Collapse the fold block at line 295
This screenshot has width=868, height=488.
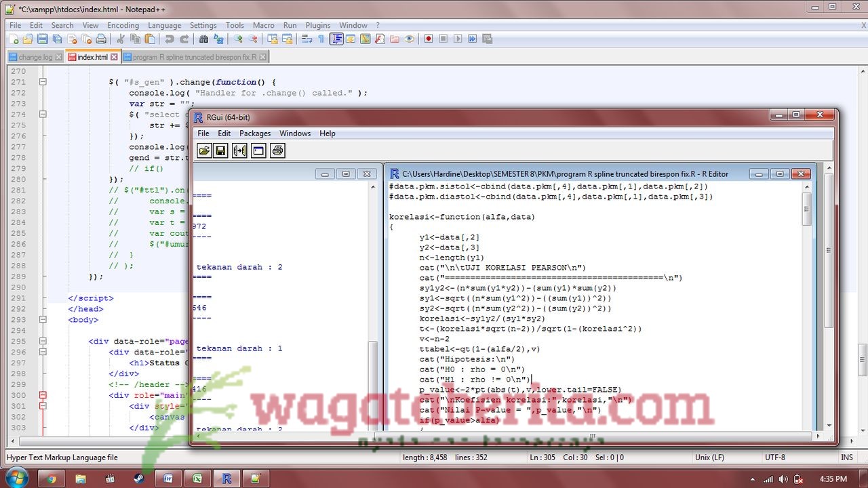point(43,341)
